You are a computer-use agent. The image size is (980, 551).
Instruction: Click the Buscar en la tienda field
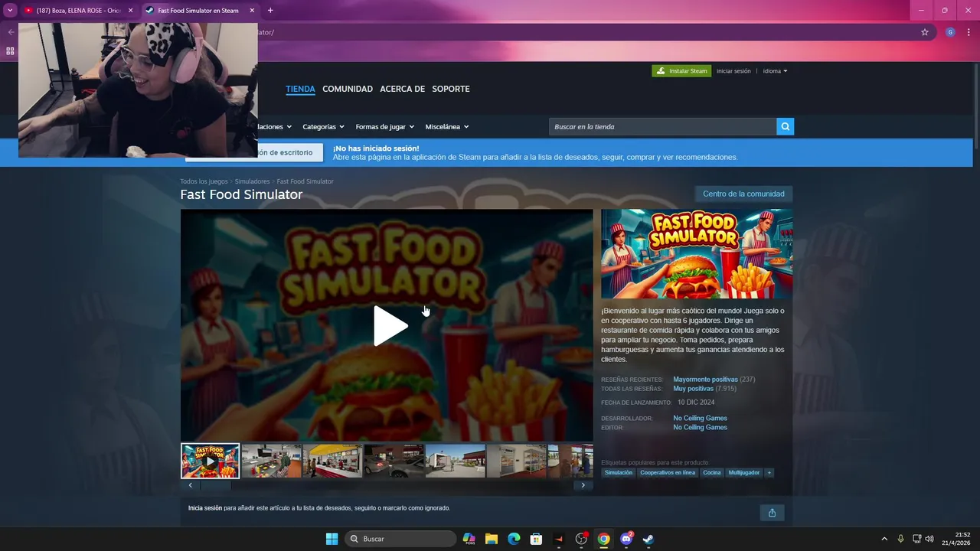point(662,127)
